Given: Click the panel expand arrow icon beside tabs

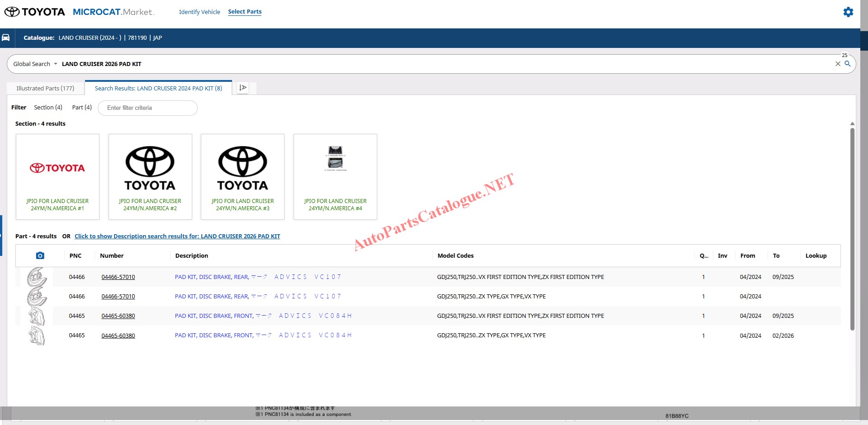Looking at the screenshot, I should point(243,88).
